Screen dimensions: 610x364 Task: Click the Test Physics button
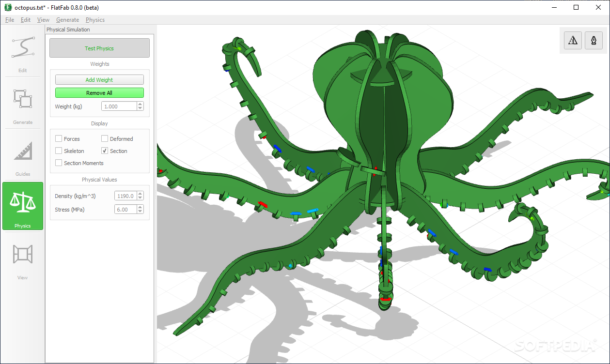pos(99,48)
